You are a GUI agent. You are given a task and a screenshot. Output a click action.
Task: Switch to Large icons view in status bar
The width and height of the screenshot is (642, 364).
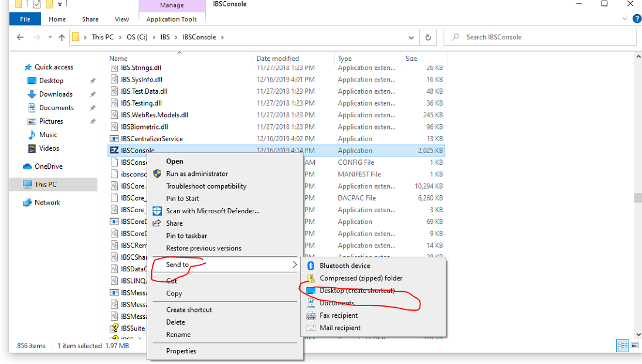coord(635,346)
